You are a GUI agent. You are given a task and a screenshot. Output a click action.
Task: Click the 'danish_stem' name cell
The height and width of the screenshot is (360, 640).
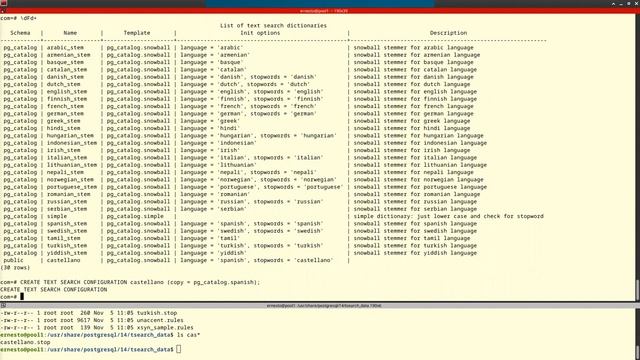click(x=65, y=77)
